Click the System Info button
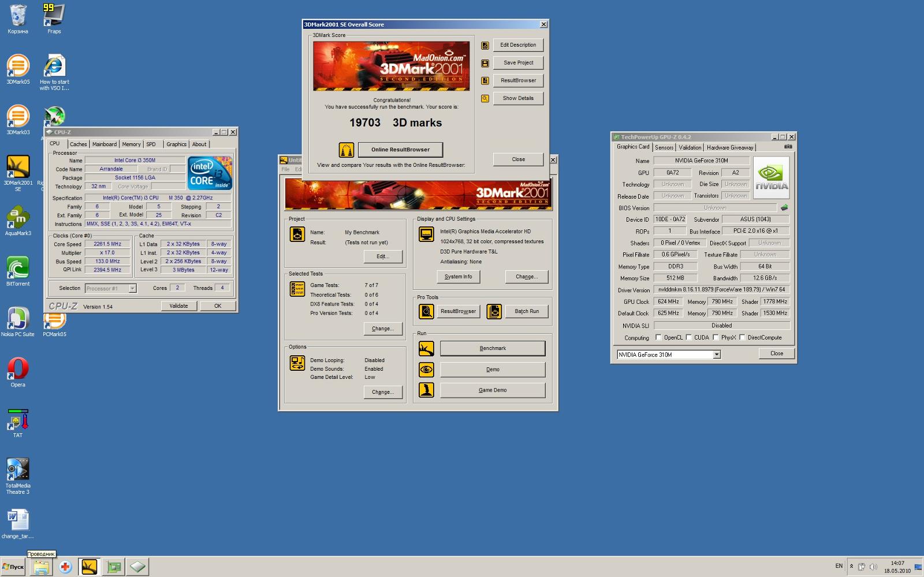The height and width of the screenshot is (577, 924). [x=458, y=277]
